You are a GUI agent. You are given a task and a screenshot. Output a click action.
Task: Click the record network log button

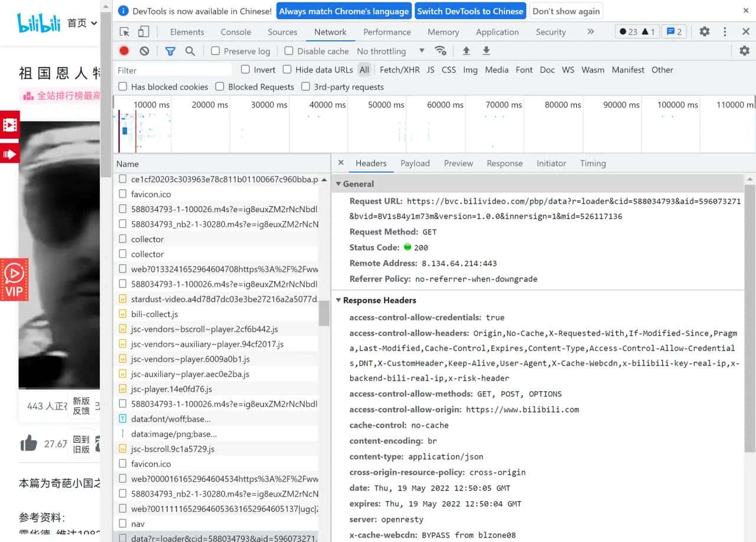point(124,51)
